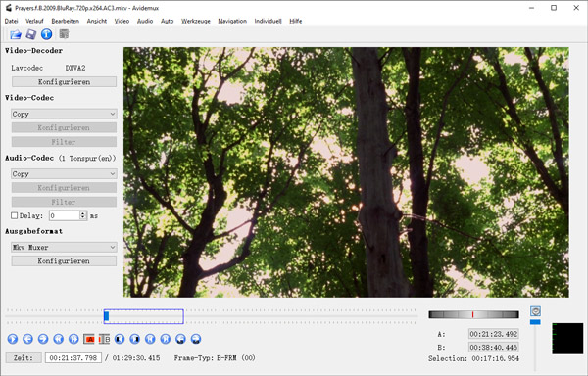Open the Verlauf menu
The image size is (588, 376).
34,21
